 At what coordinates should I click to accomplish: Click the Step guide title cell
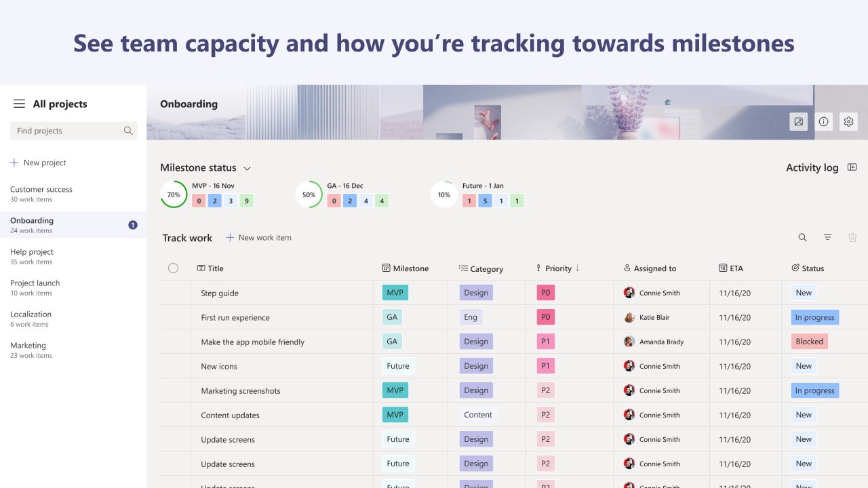pyautogui.click(x=220, y=293)
